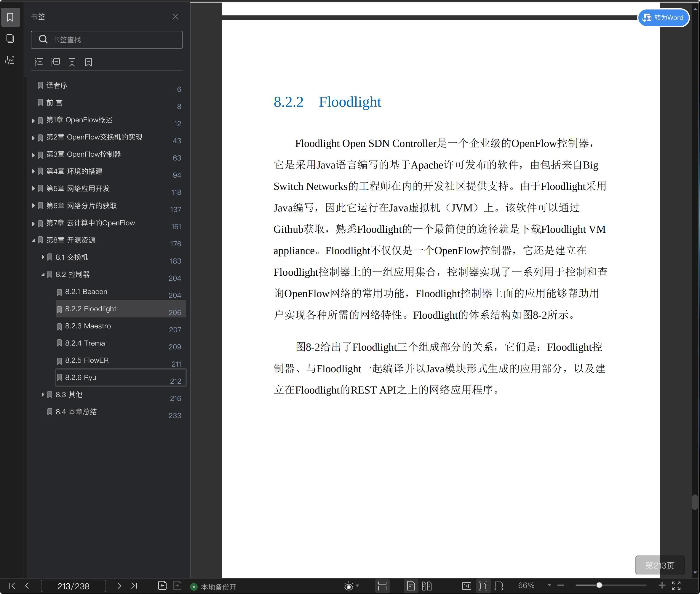
Task: Open the bookmarks panel icon in sidebar
Action: 10,17
